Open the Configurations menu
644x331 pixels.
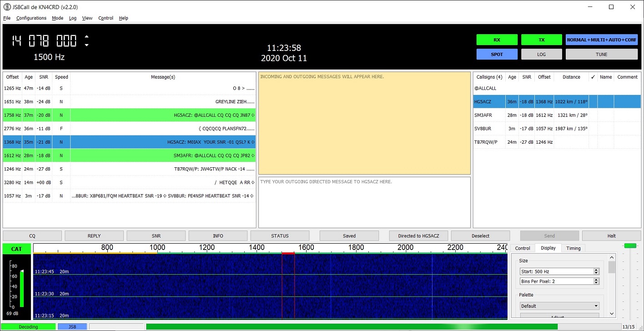point(31,18)
